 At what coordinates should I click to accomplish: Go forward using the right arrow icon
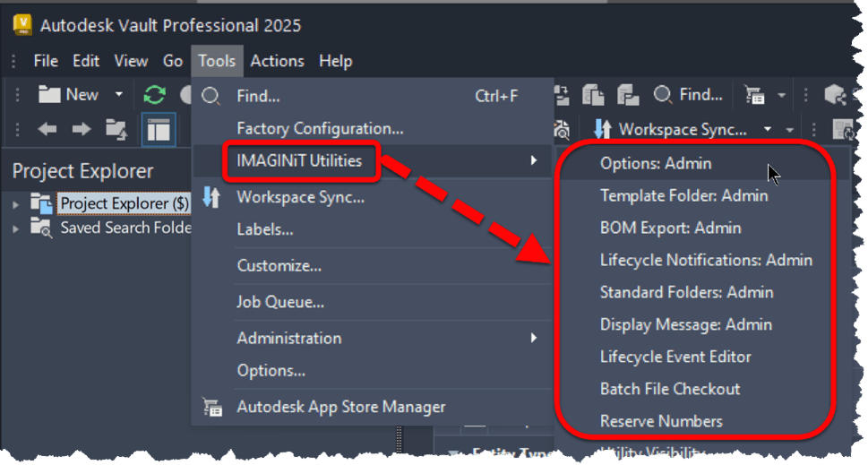[82, 130]
